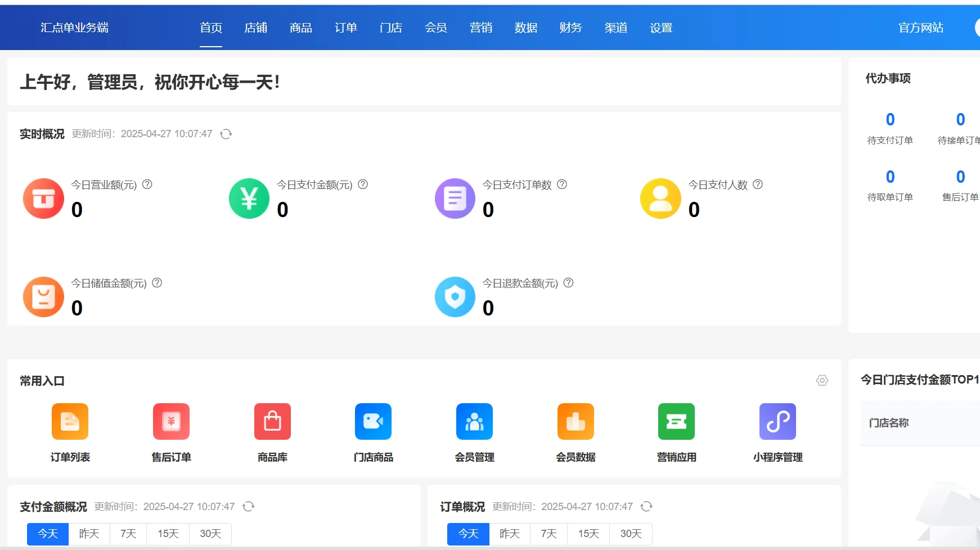Click the 会员数据 shortcut icon
The height and width of the screenshot is (550, 980).
pos(575,421)
